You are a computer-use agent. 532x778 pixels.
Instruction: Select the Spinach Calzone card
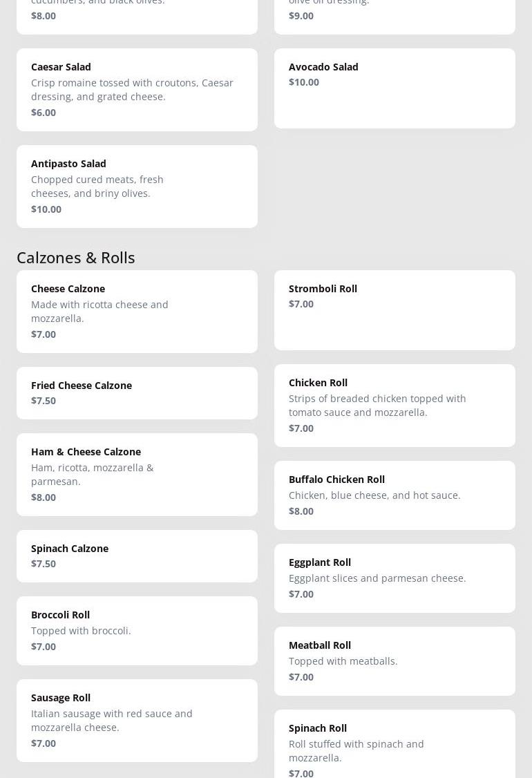click(137, 556)
